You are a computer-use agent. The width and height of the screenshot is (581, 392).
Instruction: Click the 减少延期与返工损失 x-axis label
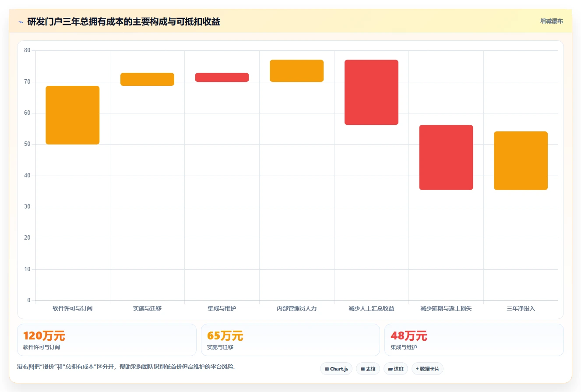click(446, 308)
